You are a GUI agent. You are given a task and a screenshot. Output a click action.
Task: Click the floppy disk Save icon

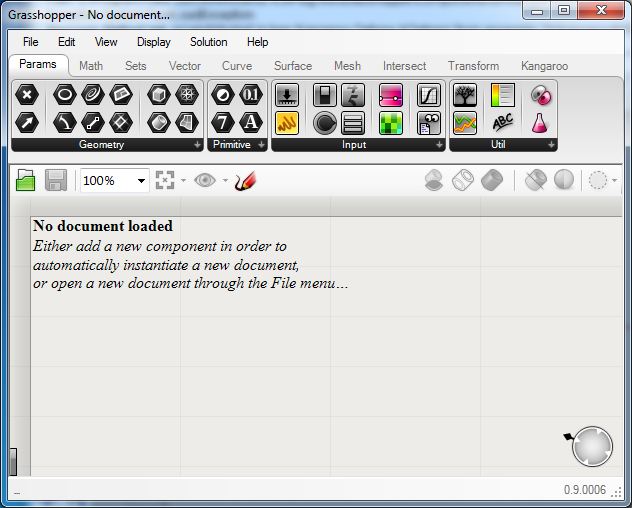[x=56, y=180]
